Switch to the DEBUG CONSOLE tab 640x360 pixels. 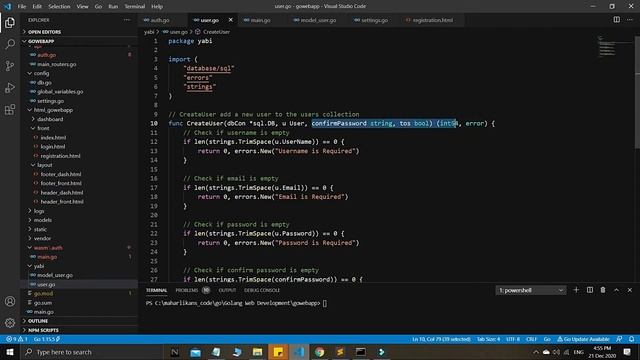pos(262,290)
